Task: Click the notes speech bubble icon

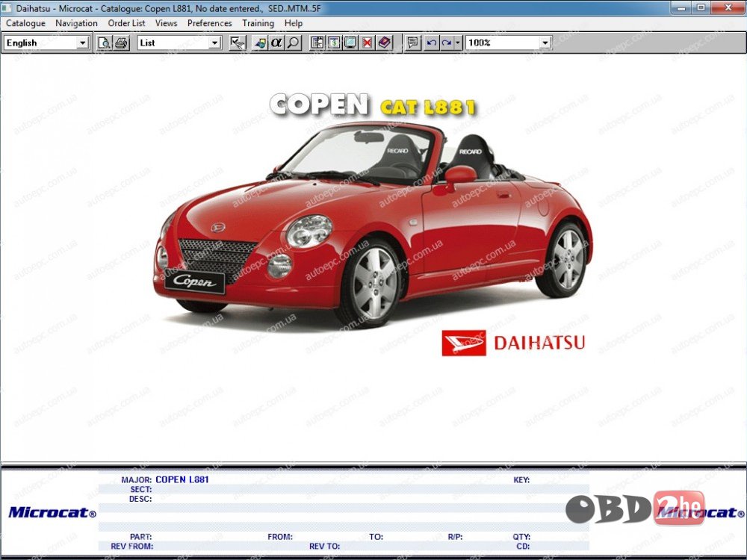Action: pyautogui.click(x=413, y=43)
